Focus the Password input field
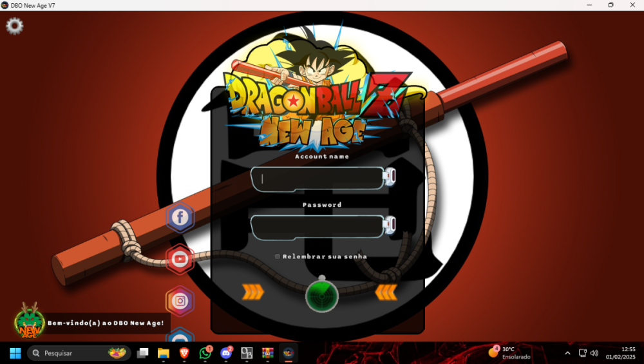The height and width of the screenshot is (364, 644). tap(317, 227)
